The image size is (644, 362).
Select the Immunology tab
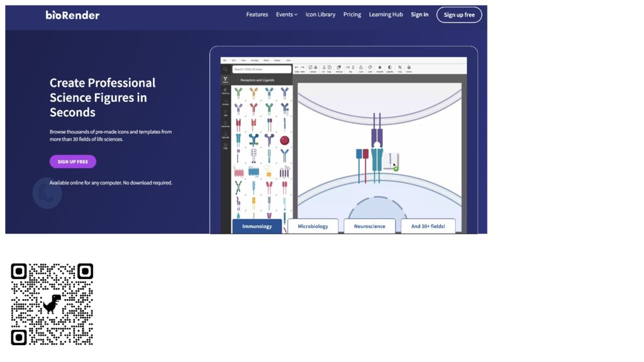click(x=257, y=226)
